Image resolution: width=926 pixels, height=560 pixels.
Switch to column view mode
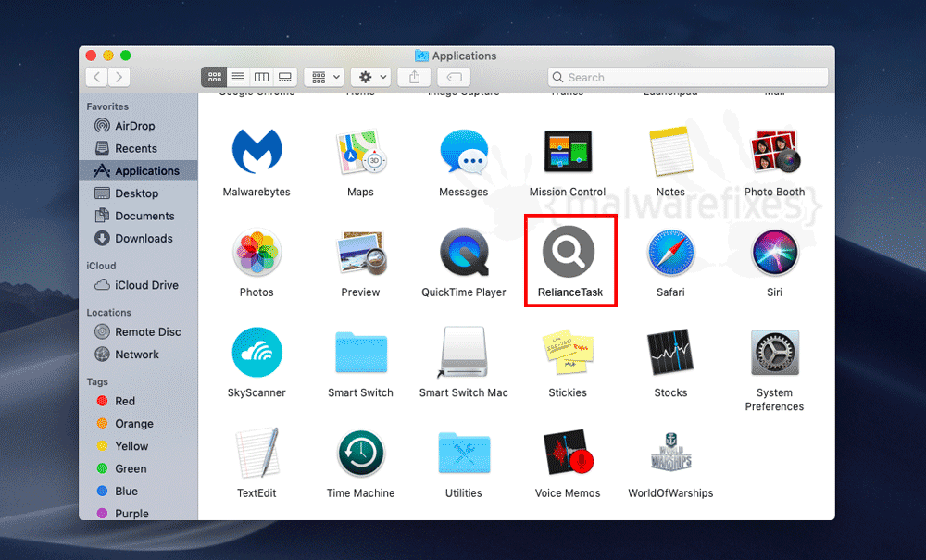262,78
